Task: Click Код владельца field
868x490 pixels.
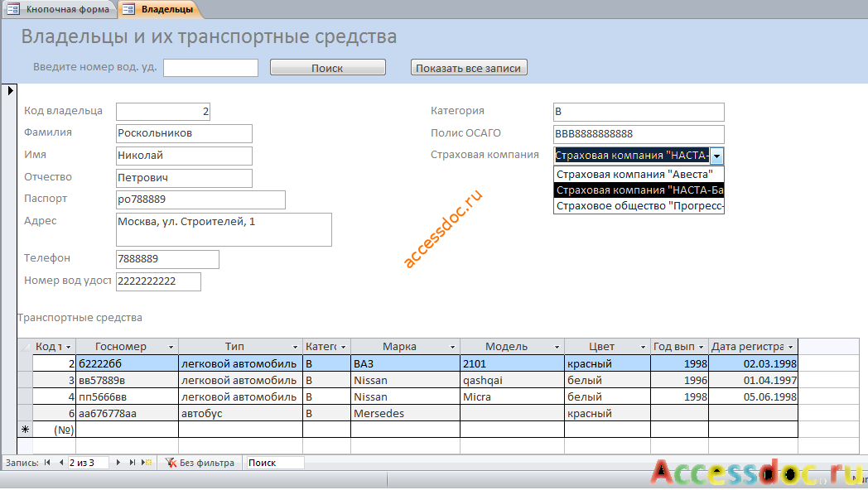Action: click(162, 112)
